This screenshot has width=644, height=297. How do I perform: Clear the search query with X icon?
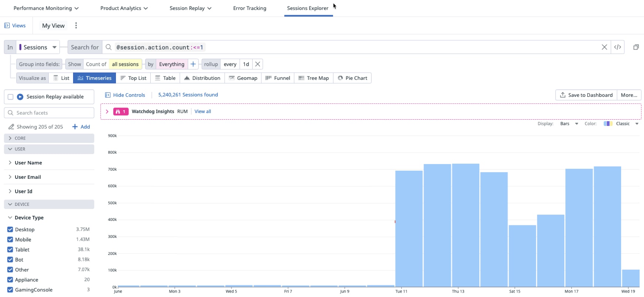coord(604,47)
